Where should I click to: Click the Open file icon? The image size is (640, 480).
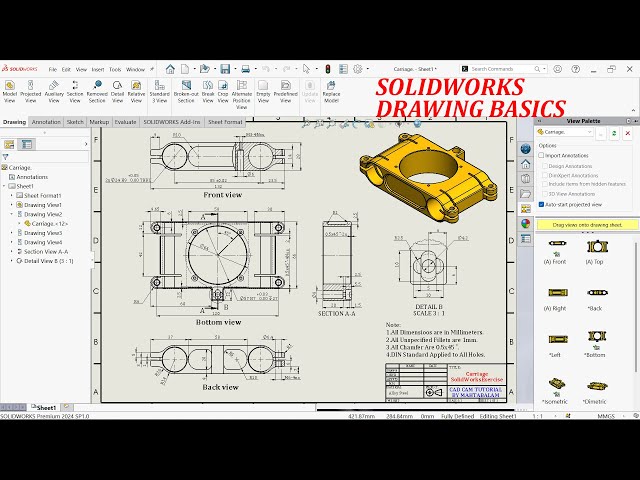pos(204,69)
